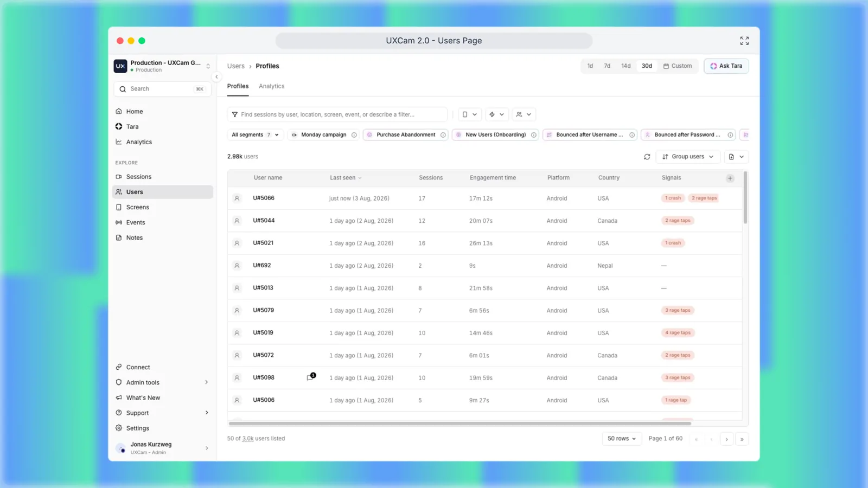Click the Users breadcrumb link
This screenshot has width=868, height=488.
point(235,66)
